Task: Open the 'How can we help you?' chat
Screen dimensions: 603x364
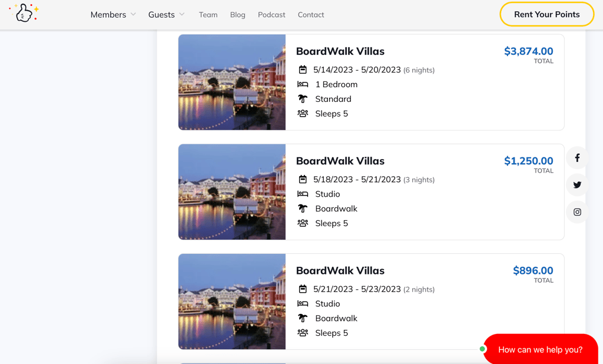Action: point(540,349)
